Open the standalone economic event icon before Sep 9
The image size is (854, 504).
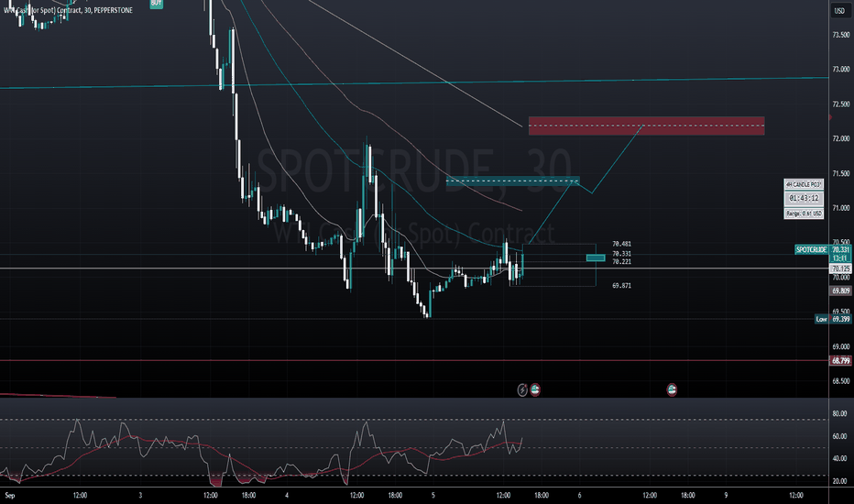coord(672,389)
